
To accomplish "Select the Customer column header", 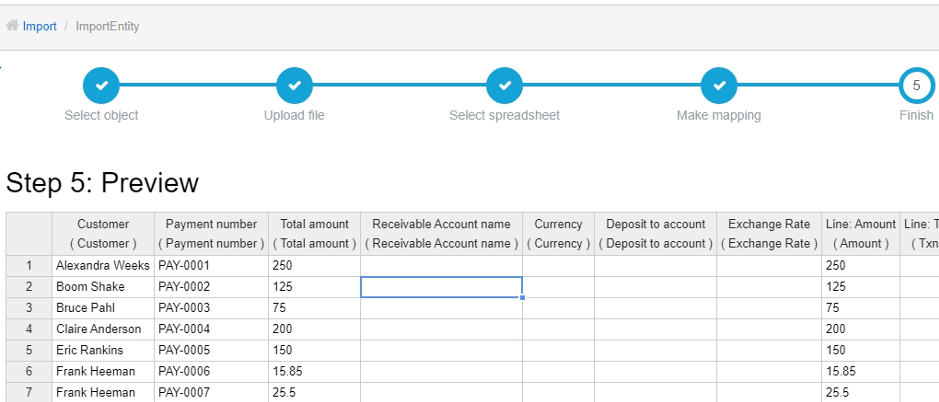I will click(103, 234).
